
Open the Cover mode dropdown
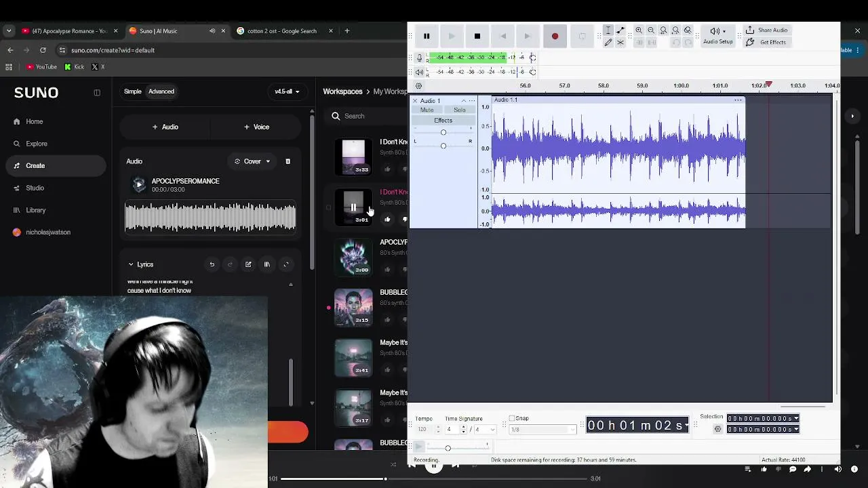coord(252,161)
